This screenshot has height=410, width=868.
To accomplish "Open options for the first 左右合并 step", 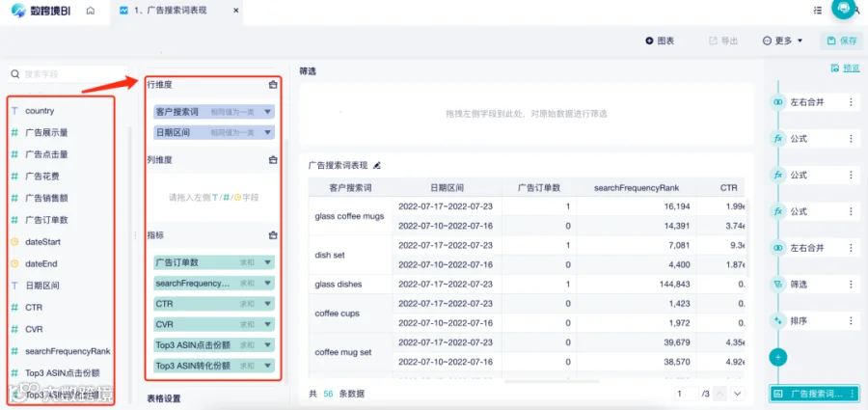I will 851,102.
